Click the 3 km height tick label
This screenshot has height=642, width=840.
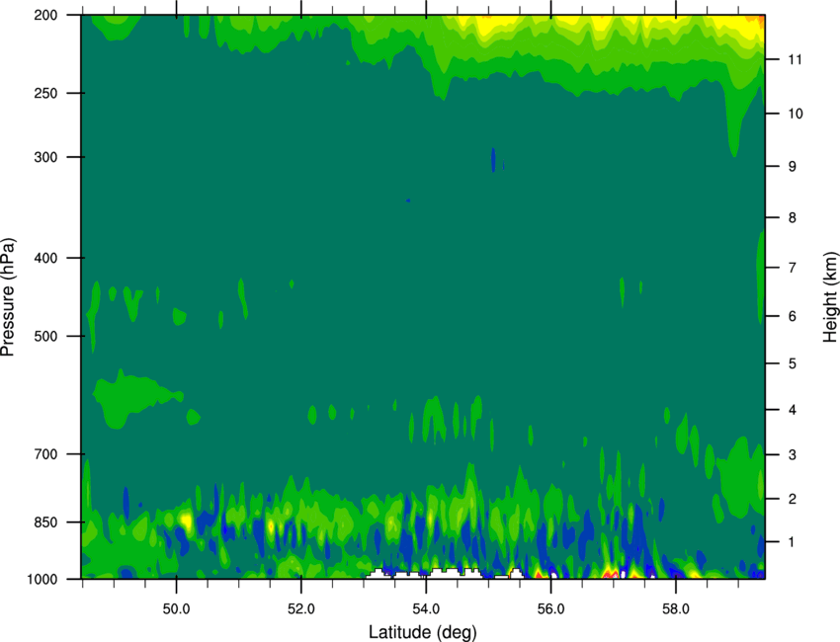(x=793, y=455)
